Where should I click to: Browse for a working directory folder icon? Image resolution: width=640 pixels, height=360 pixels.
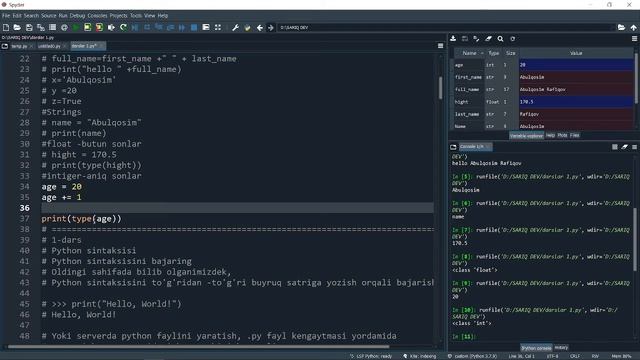[x=621, y=27]
